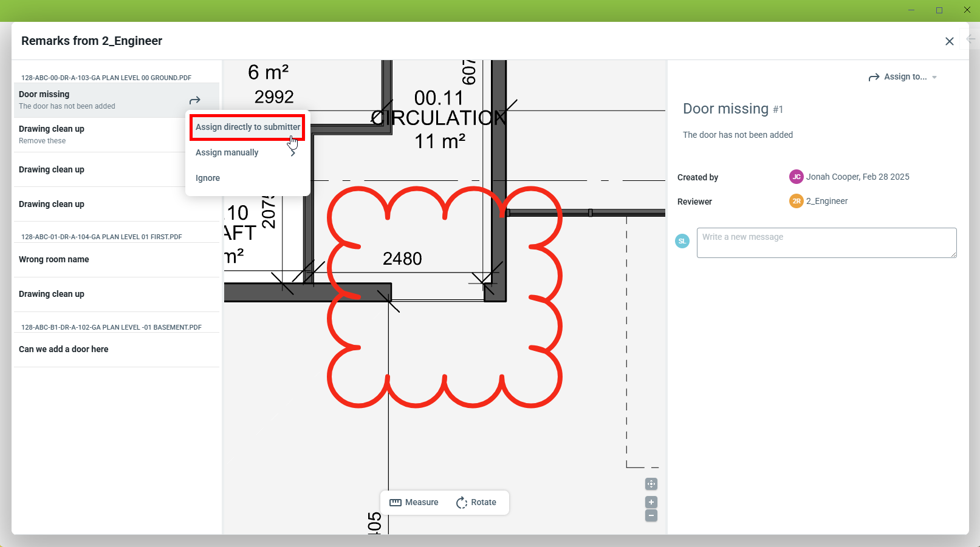Image resolution: width=980 pixels, height=547 pixels.
Task: Click the zoom out minus button
Action: (x=651, y=515)
